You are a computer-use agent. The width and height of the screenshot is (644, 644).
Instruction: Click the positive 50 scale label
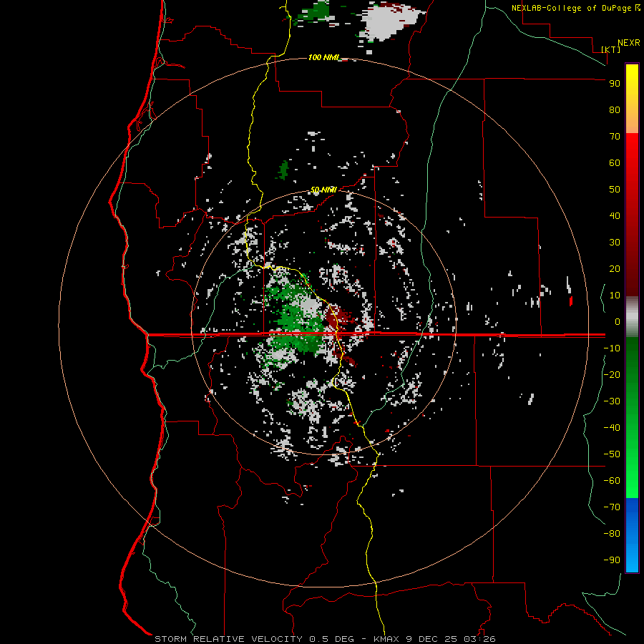615,190
